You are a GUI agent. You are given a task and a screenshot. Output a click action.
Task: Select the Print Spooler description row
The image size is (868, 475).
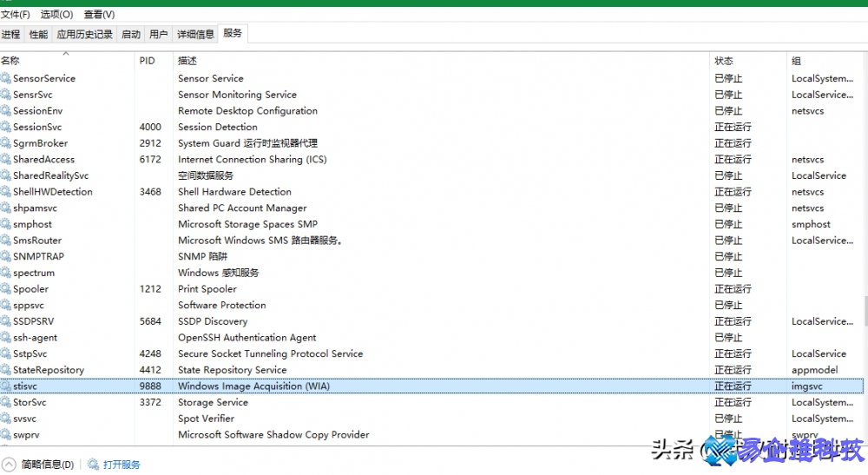point(207,289)
